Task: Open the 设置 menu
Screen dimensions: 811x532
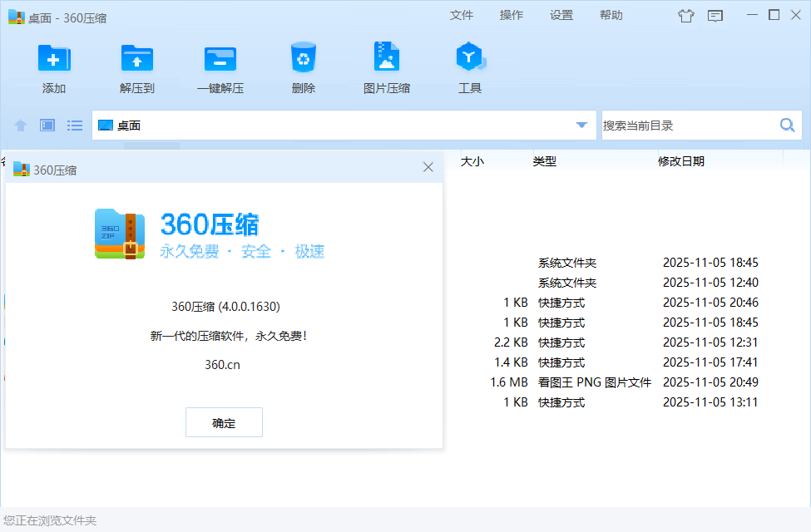Action: tap(561, 14)
